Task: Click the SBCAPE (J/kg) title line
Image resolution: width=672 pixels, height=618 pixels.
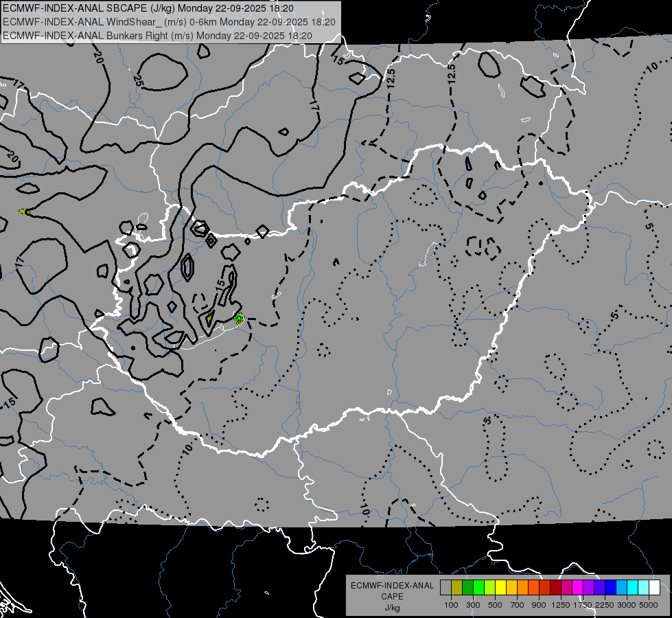Action: (x=148, y=8)
